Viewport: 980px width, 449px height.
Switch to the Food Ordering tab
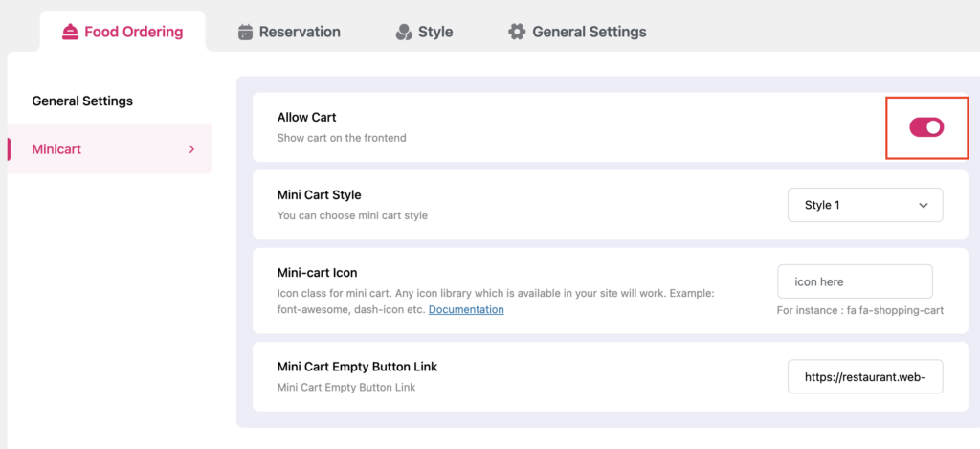(x=133, y=32)
